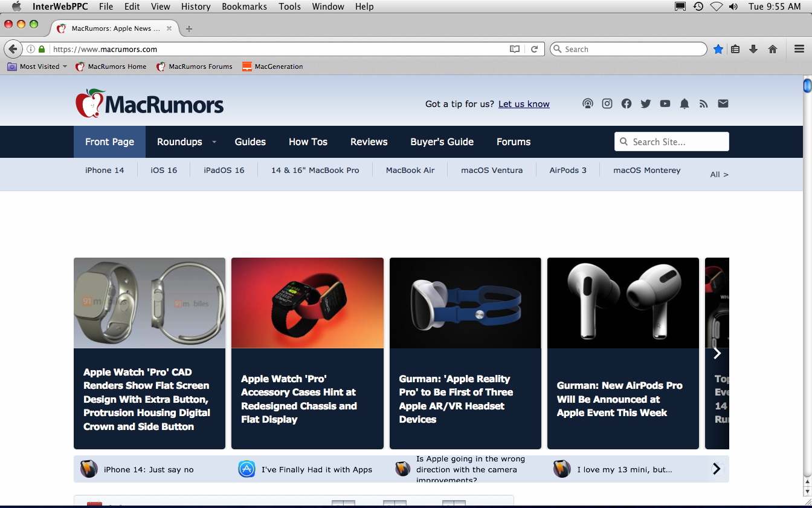Click the display mirroring menu bar icon

coord(680,7)
